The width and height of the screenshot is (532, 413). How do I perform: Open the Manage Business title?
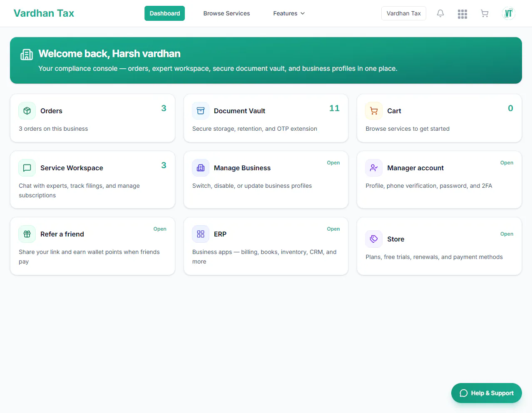(x=242, y=168)
